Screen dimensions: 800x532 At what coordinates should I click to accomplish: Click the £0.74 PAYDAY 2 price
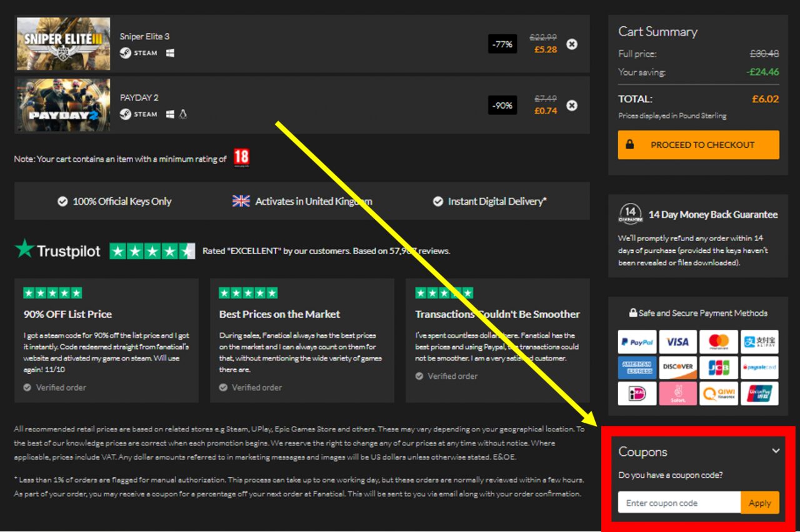coord(546,111)
